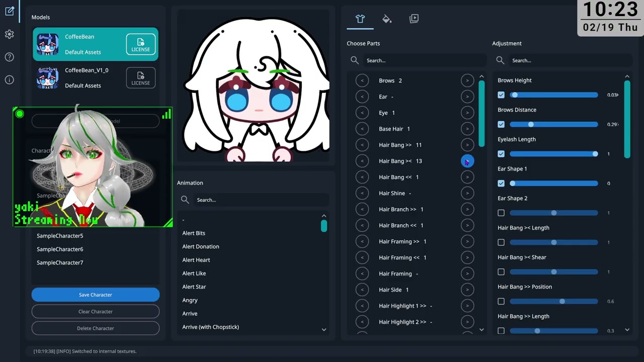Enable the Ear Shape 2 checkbox
Viewport: 644px width, 362px height.
click(501, 213)
